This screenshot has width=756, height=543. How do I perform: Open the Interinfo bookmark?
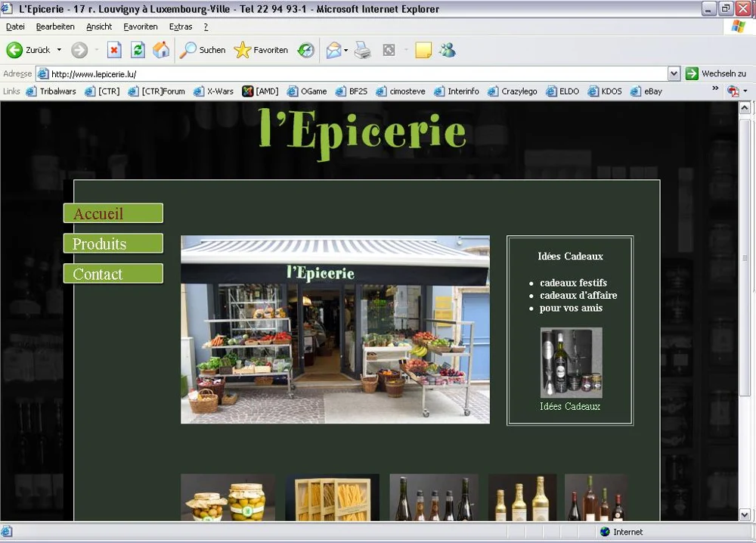[x=457, y=92]
